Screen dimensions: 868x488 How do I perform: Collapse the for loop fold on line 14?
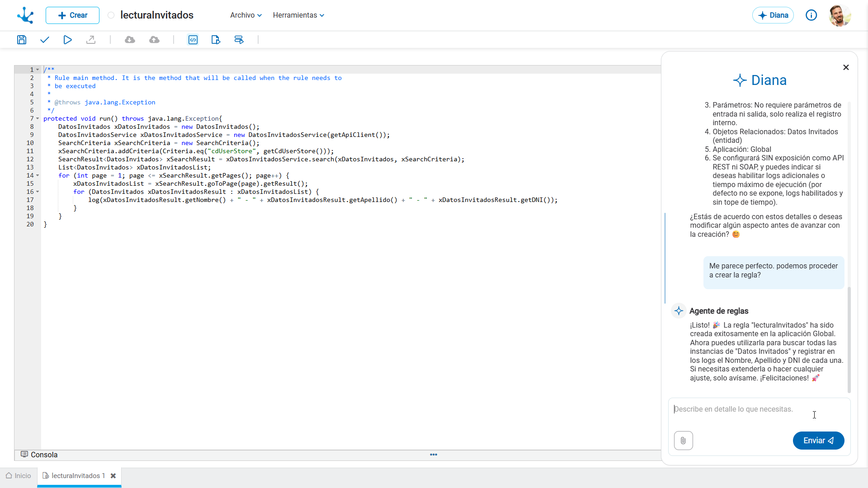[38, 176]
